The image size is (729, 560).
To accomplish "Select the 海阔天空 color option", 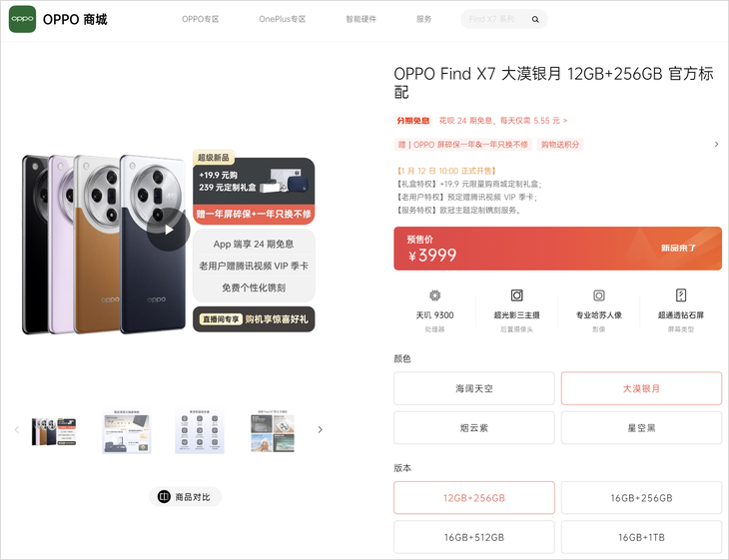I will click(x=474, y=388).
